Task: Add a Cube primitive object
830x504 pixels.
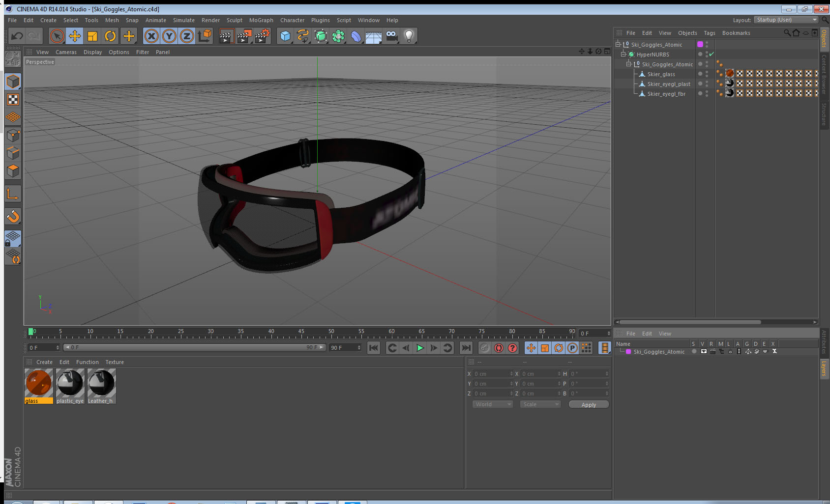Action: 285,36
